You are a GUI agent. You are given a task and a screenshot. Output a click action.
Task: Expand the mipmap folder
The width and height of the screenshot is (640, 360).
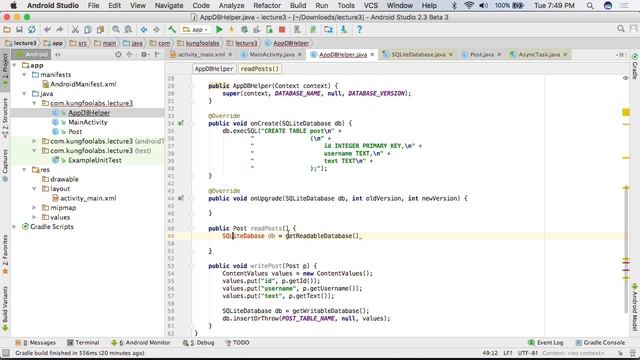coord(34,208)
